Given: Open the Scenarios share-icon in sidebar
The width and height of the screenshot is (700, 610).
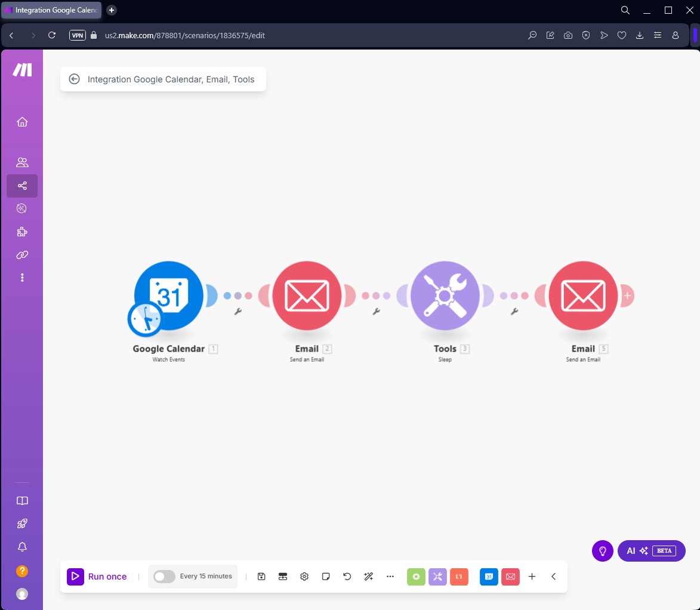Looking at the screenshot, I should (x=22, y=186).
